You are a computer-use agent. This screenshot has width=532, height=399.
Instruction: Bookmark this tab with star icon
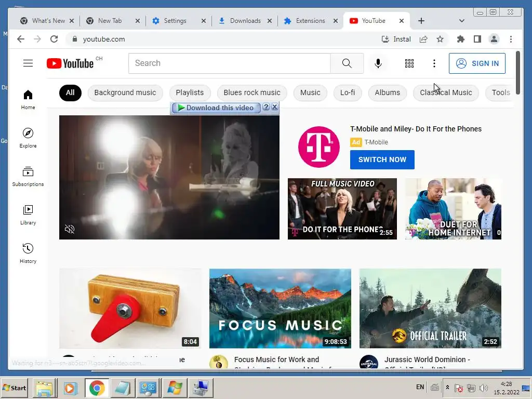[x=440, y=39]
